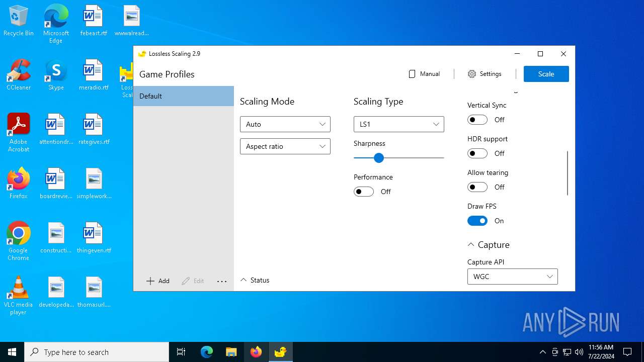Open wwwalread... desktop image file
Viewport: 644px width, 362px height.
pos(131,21)
